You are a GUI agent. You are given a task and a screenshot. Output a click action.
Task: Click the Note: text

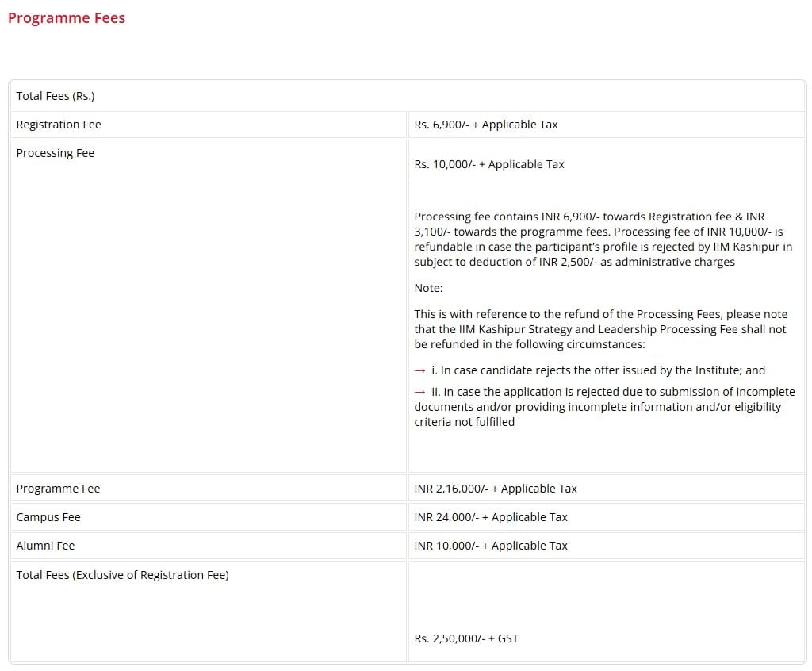coord(428,288)
